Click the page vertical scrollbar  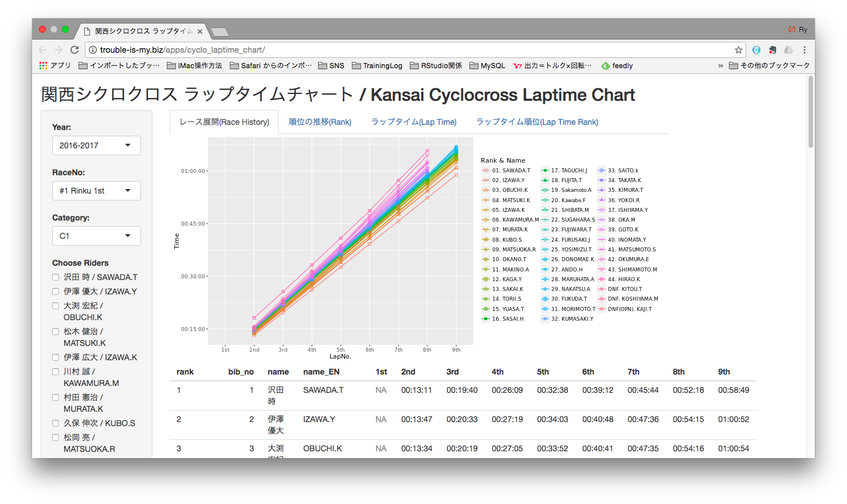810,115
